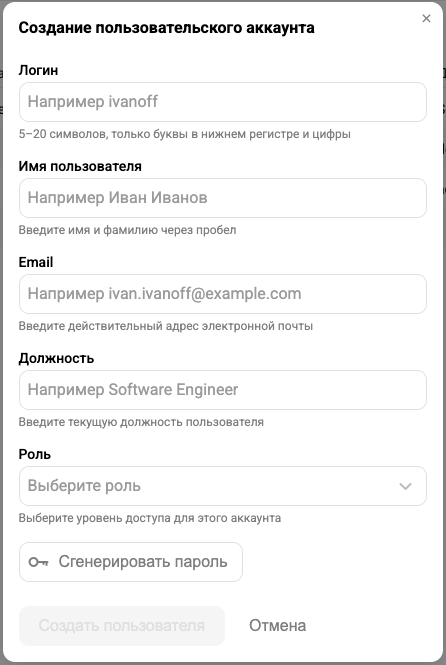Click the Должность label
Image resolution: width=446 pixels, height=665 pixels.
56,358
